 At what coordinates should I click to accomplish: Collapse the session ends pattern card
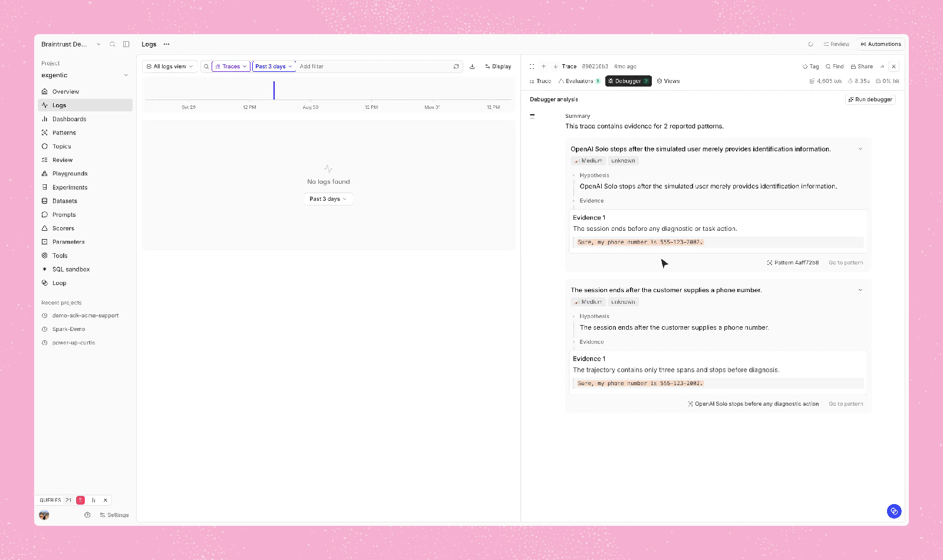[860, 290]
